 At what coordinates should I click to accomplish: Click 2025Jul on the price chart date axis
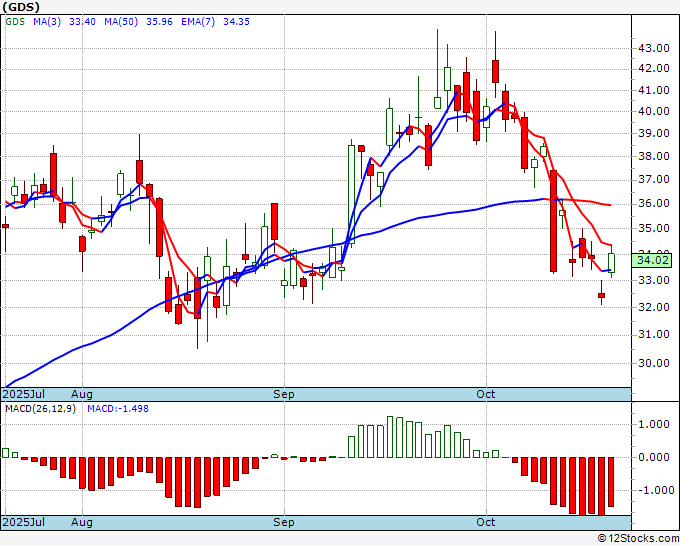(23, 394)
